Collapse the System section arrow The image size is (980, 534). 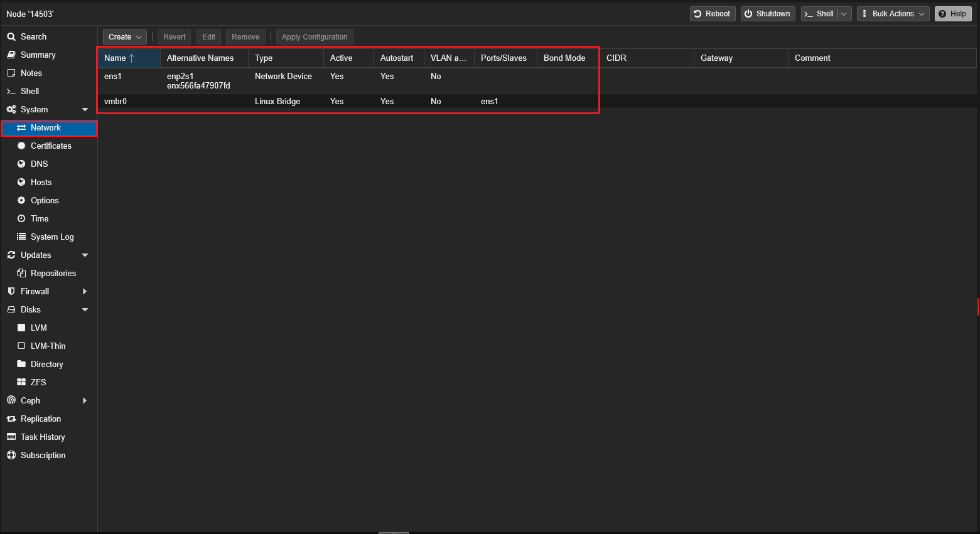pos(85,109)
